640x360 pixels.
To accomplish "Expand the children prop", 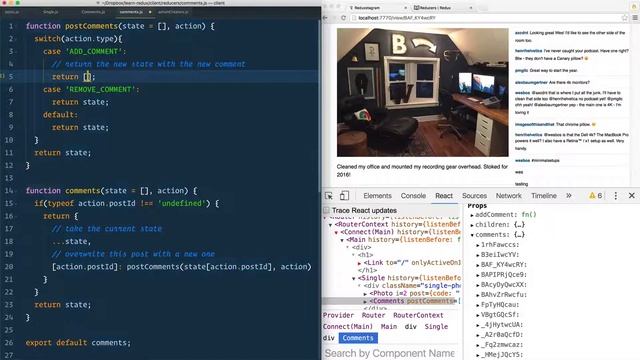I will (472, 225).
